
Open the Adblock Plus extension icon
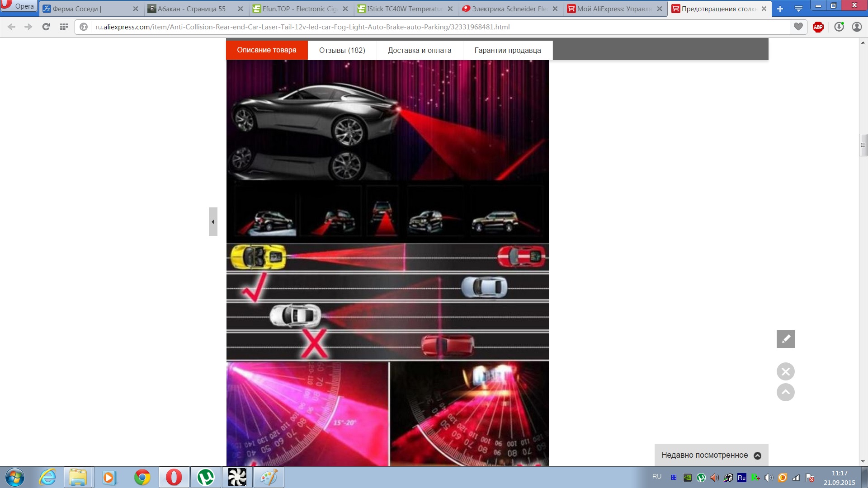[818, 27]
